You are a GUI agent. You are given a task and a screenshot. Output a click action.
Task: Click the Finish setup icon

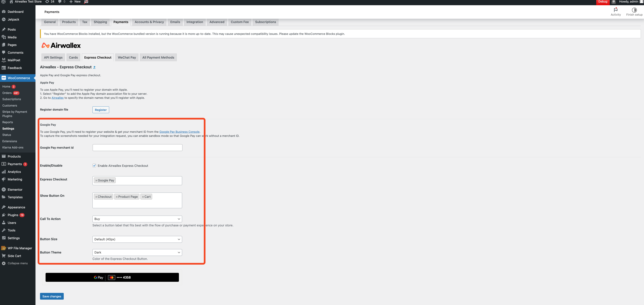click(634, 10)
